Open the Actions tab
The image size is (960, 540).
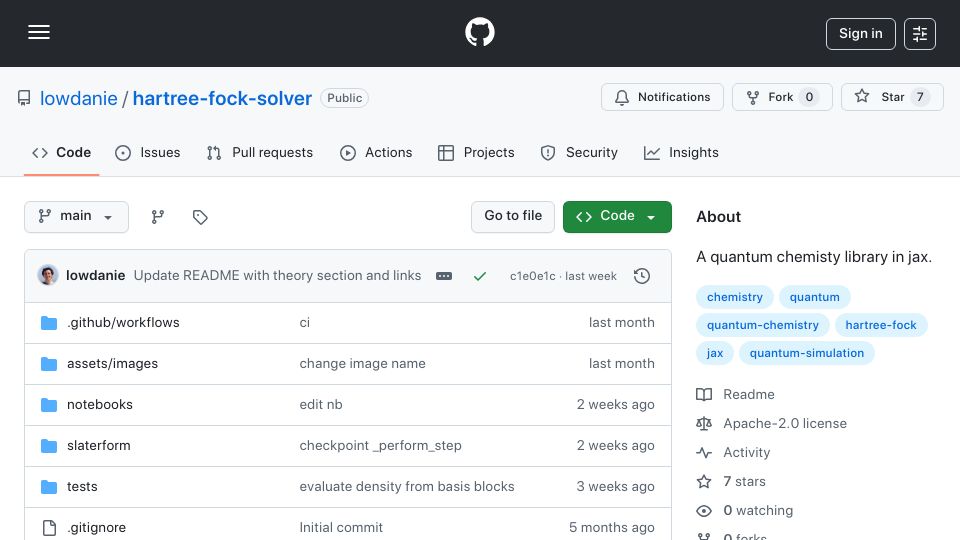[x=376, y=152]
